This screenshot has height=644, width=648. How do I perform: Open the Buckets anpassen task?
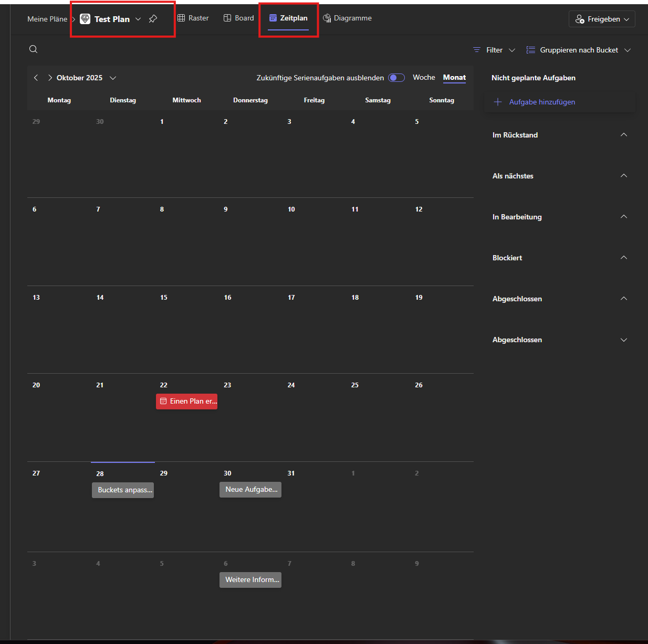point(123,490)
